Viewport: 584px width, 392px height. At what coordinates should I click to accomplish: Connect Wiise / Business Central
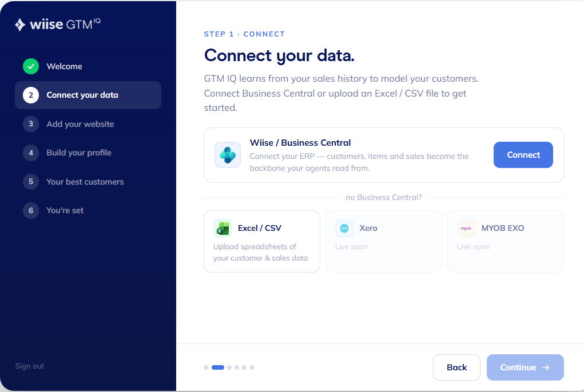tap(523, 155)
